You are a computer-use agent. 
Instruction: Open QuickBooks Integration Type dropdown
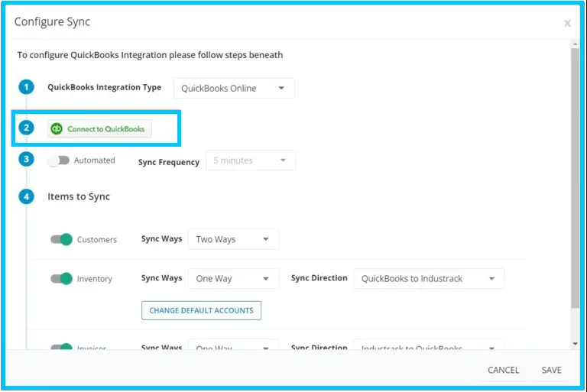coord(234,89)
